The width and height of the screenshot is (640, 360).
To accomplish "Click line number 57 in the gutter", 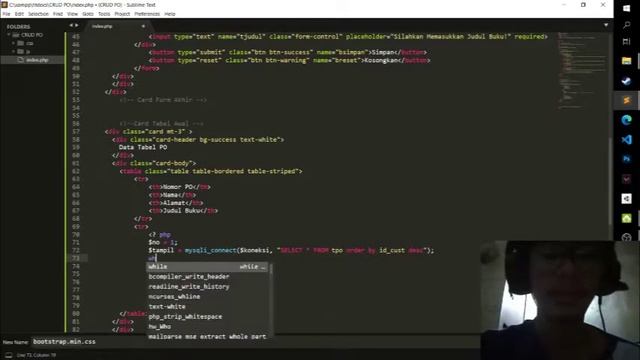I will click(76, 132).
